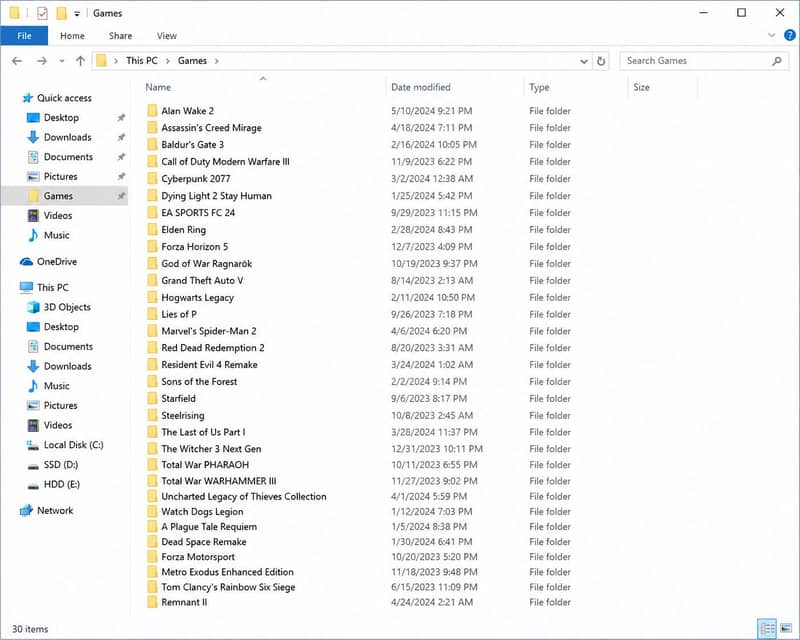This screenshot has height=640, width=800.
Task: Select The Witcher 3 Next Gen folder
Action: click(x=211, y=449)
